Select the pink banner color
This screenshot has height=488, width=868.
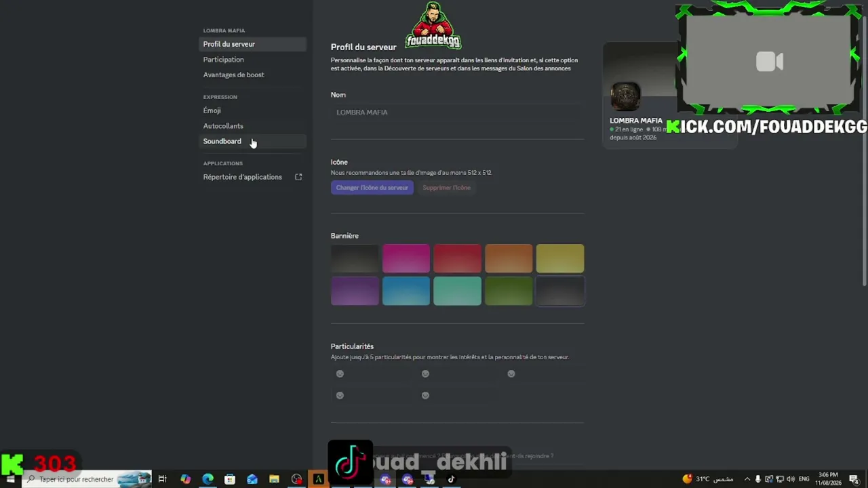pyautogui.click(x=406, y=258)
